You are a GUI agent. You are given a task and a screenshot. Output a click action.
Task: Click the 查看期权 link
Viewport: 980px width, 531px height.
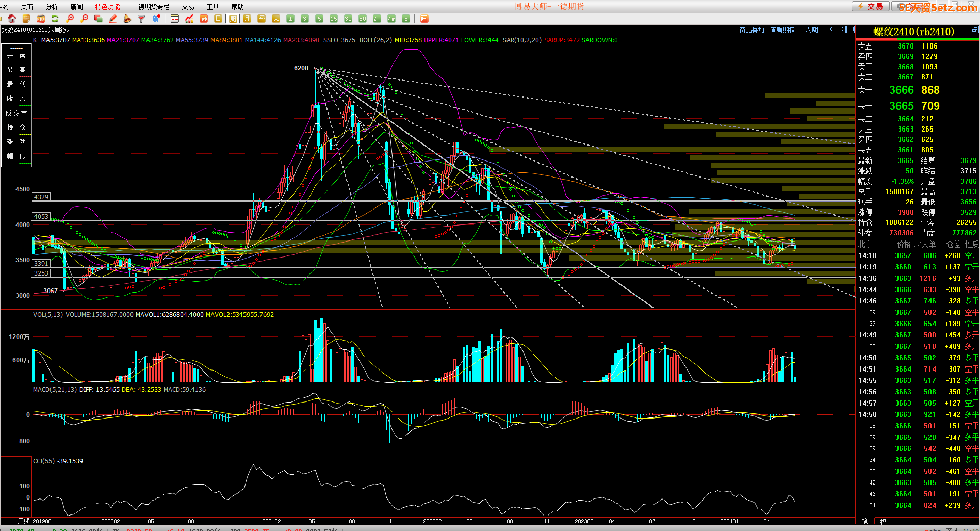coord(782,30)
